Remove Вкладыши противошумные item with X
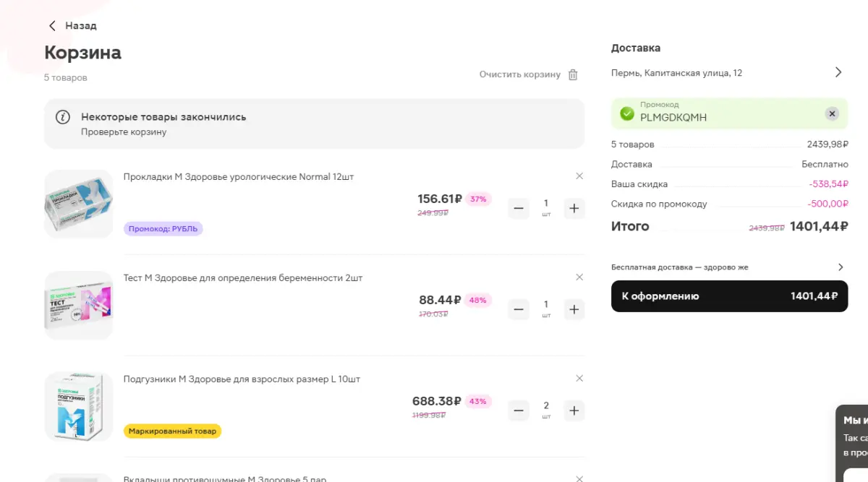Viewport: 868px width, 482px height. pos(579,478)
